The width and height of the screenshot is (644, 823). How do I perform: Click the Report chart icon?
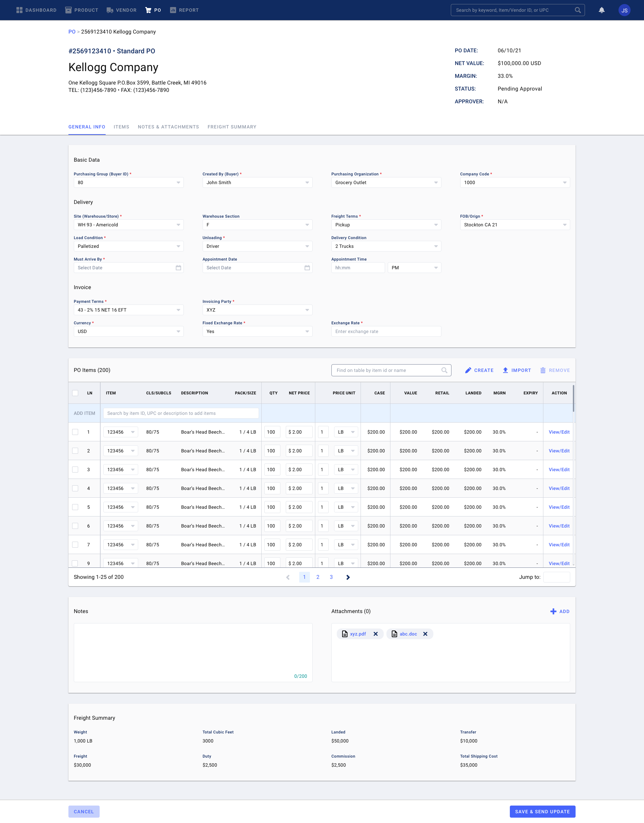pyautogui.click(x=173, y=10)
